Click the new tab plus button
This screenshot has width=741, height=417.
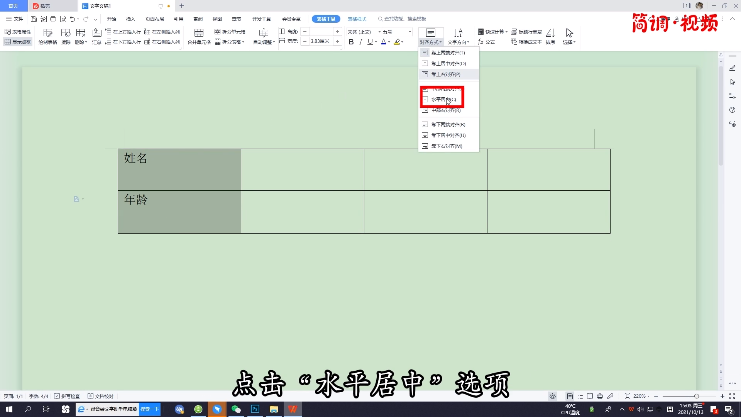[x=181, y=6]
